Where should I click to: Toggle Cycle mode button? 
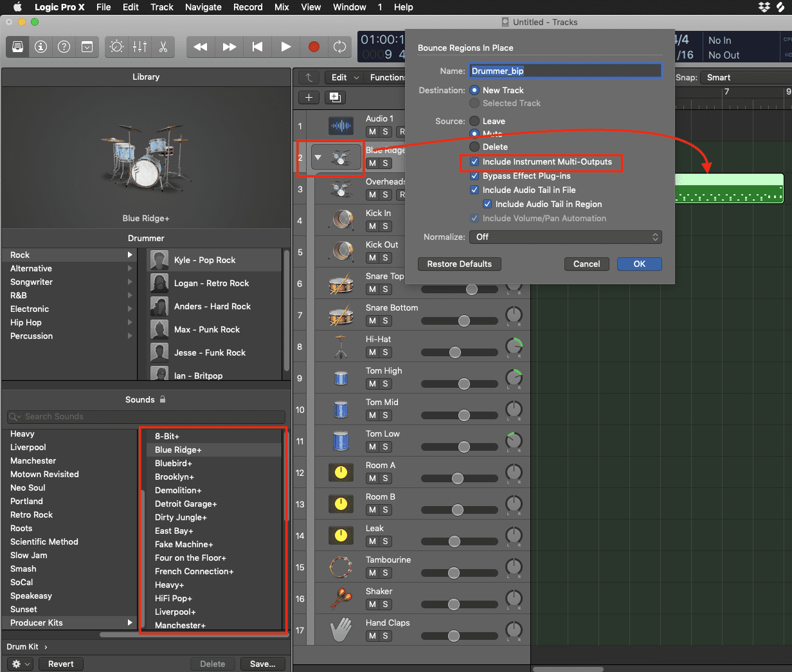pyautogui.click(x=339, y=47)
